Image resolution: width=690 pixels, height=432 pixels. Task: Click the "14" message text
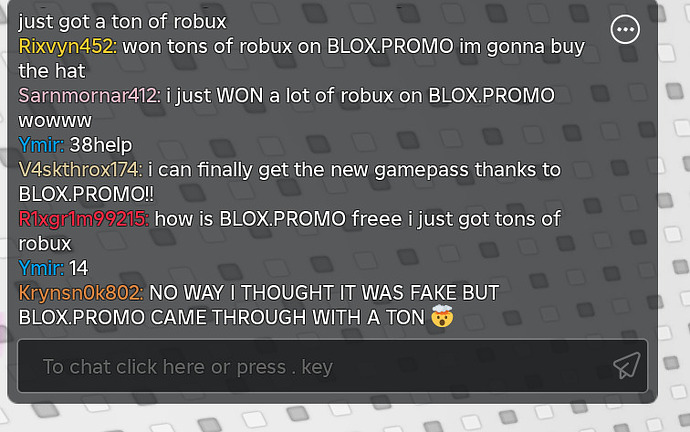click(78, 268)
